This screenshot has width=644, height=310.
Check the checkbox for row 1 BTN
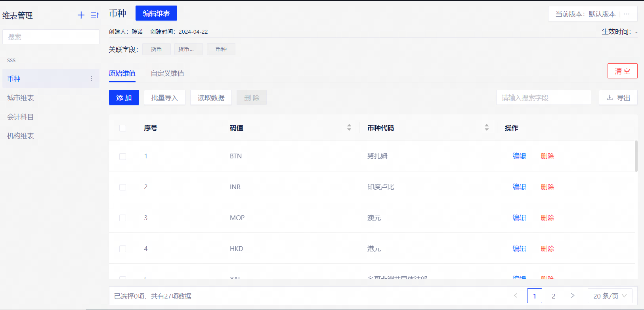pyautogui.click(x=123, y=156)
